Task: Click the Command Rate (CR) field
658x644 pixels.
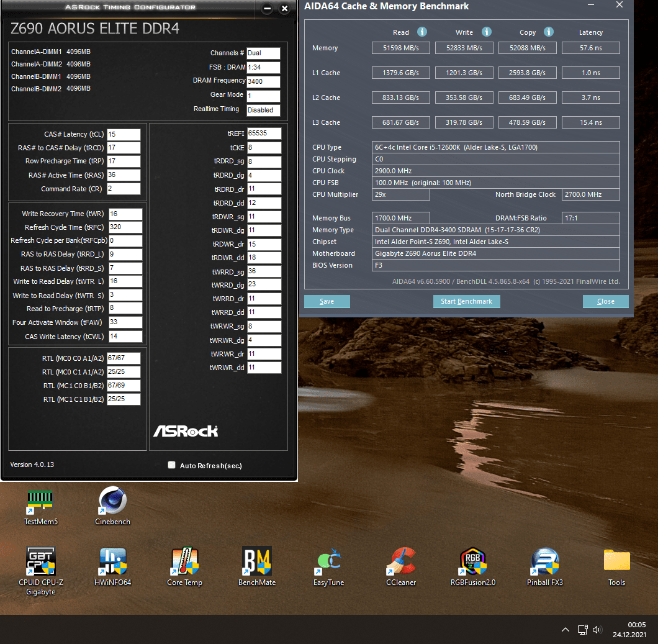Action: [124, 189]
